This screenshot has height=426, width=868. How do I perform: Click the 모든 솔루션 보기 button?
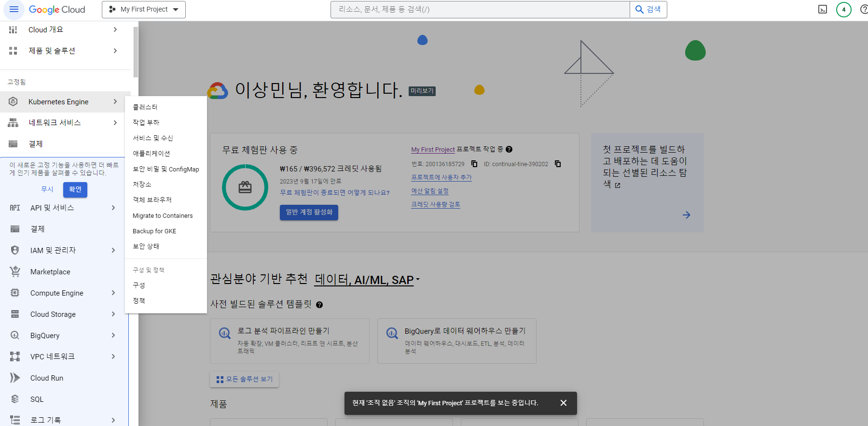click(x=245, y=379)
